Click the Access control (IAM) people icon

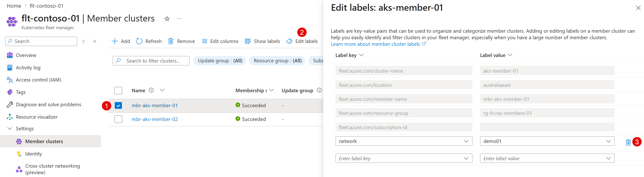pyautogui.click(x=10, y=80)
